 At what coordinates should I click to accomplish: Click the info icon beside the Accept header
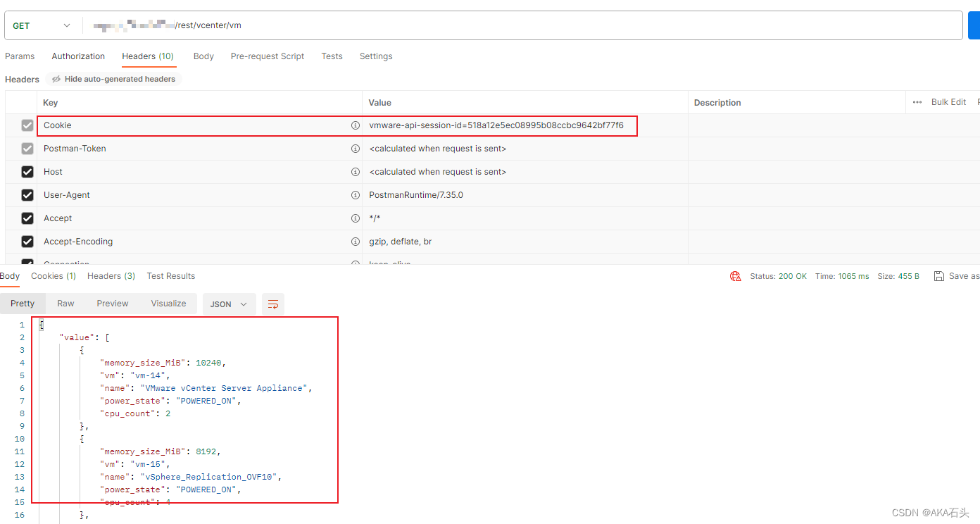point(356,218)
